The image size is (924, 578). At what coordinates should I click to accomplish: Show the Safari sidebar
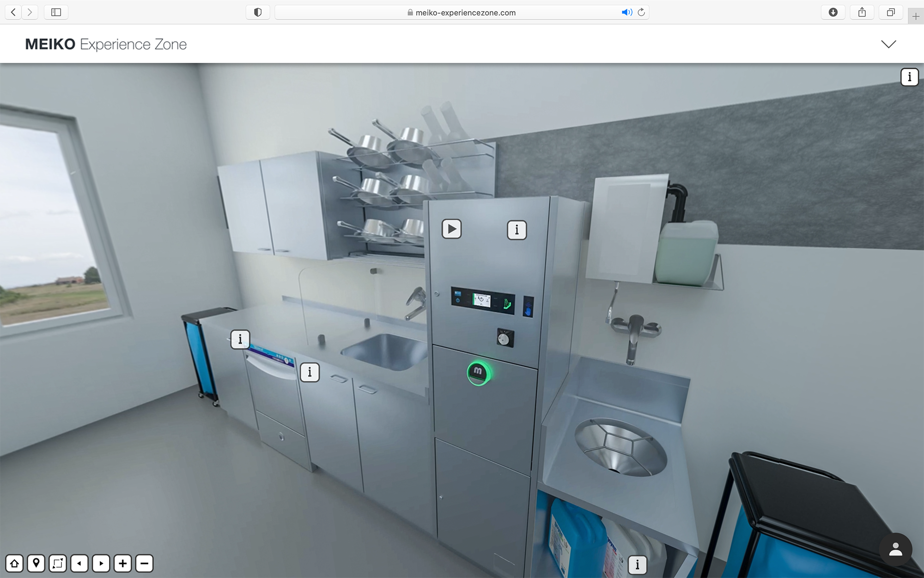(56, 12)
